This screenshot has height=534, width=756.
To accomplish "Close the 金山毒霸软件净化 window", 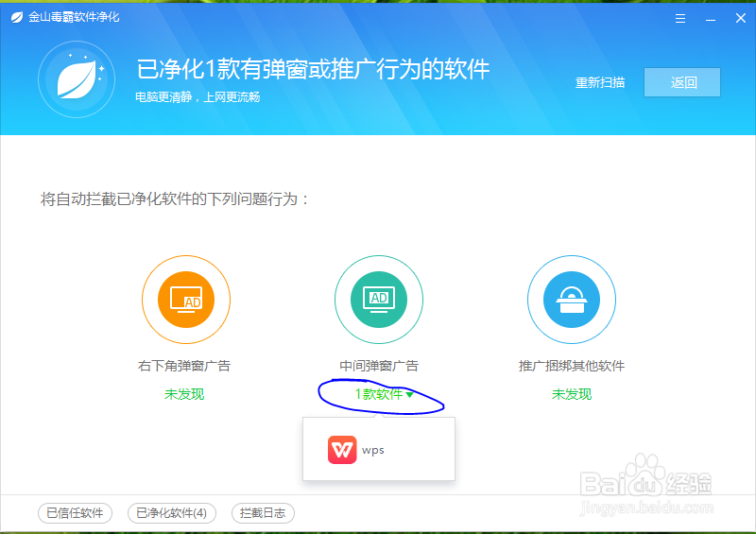I will (x=741, y=18).
